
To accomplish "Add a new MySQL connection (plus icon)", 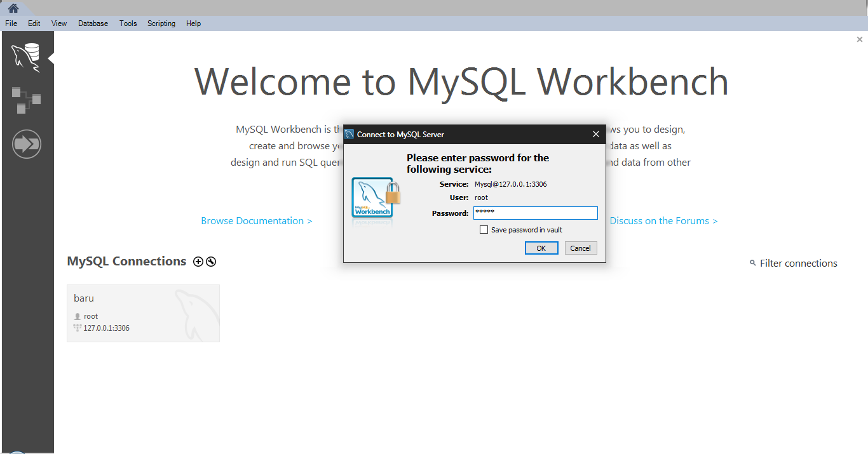I will click(198, 262).
